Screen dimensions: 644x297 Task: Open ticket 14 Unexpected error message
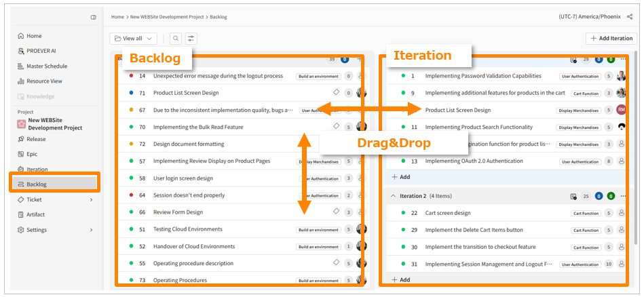(217, 76)
